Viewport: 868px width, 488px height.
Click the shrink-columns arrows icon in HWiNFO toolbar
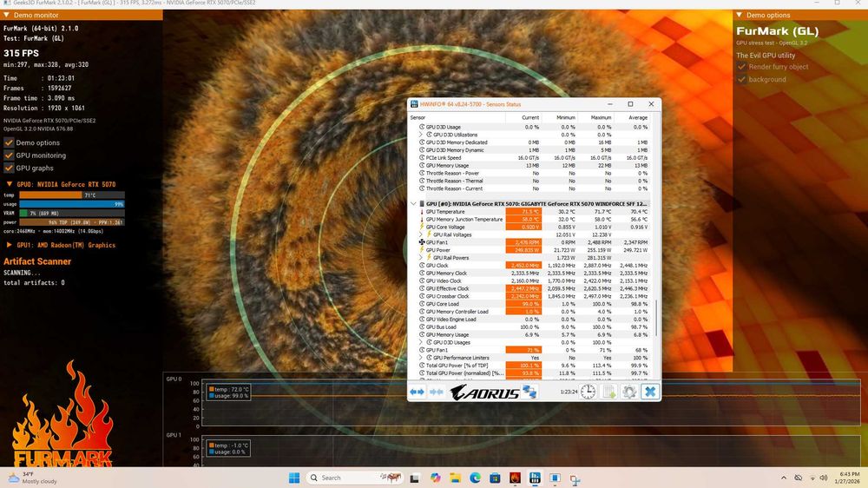pos(437,392)
